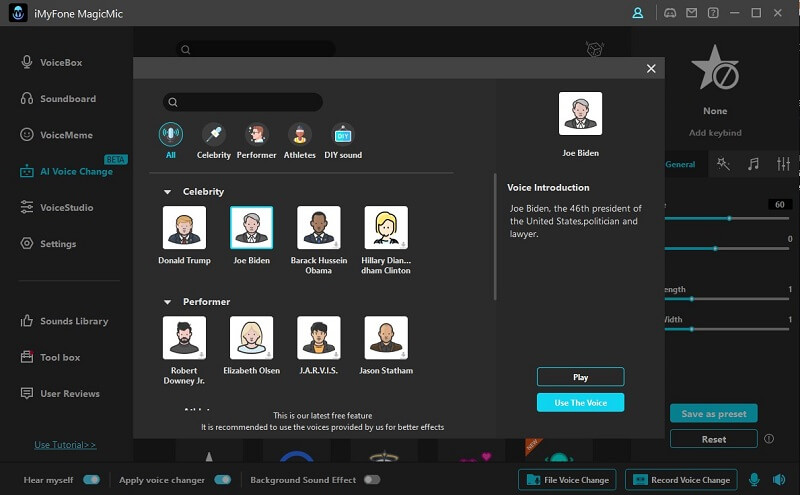
Task: Open the help question-mark icon
Action: tap(713, 13)
